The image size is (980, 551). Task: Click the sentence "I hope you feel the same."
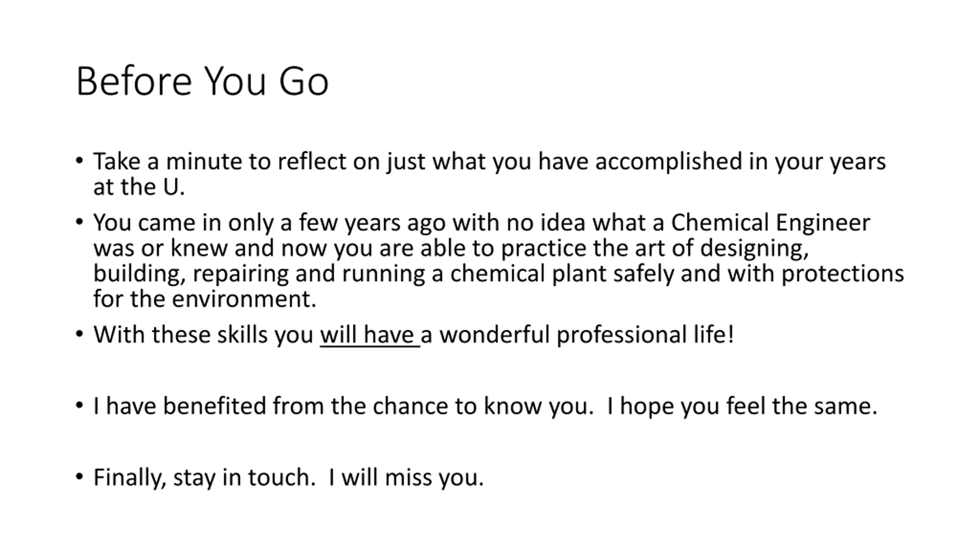[x=742, y=406]
